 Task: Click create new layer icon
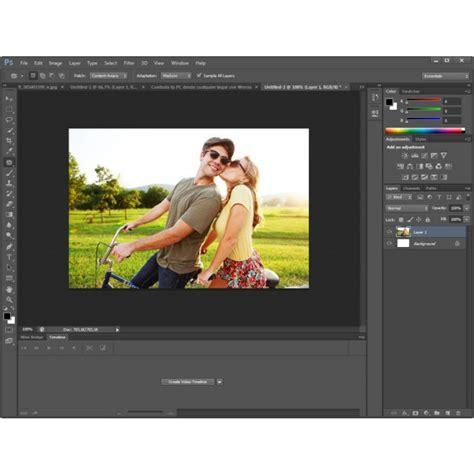(x=448, y=413)
